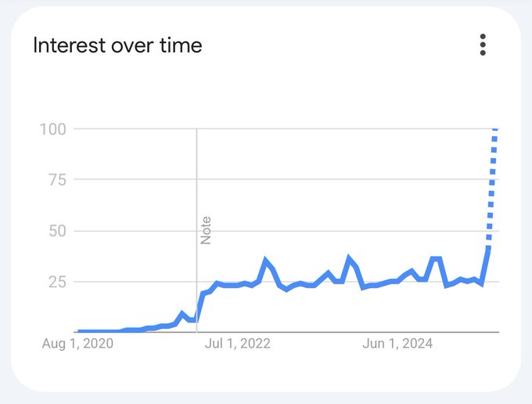Viewport: 532px width, 404px height.
Task: Click the small bump before the Note line
Action: click(x=182, y=313)
